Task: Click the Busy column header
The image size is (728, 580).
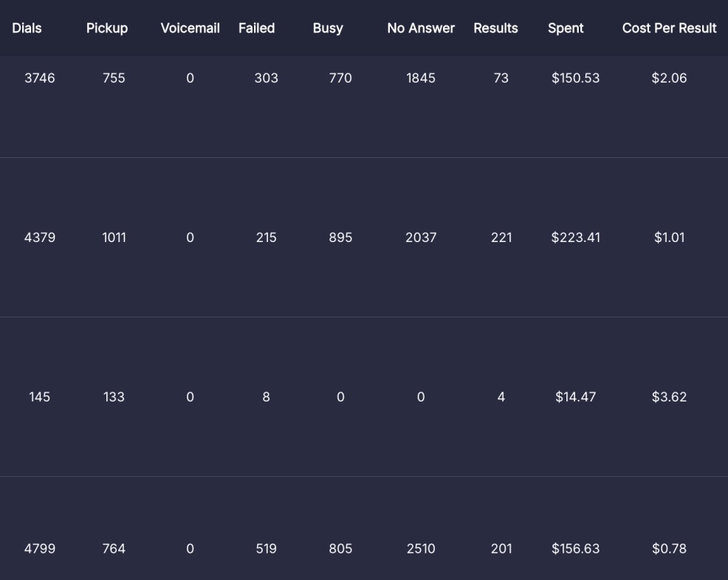Action: 328,28
